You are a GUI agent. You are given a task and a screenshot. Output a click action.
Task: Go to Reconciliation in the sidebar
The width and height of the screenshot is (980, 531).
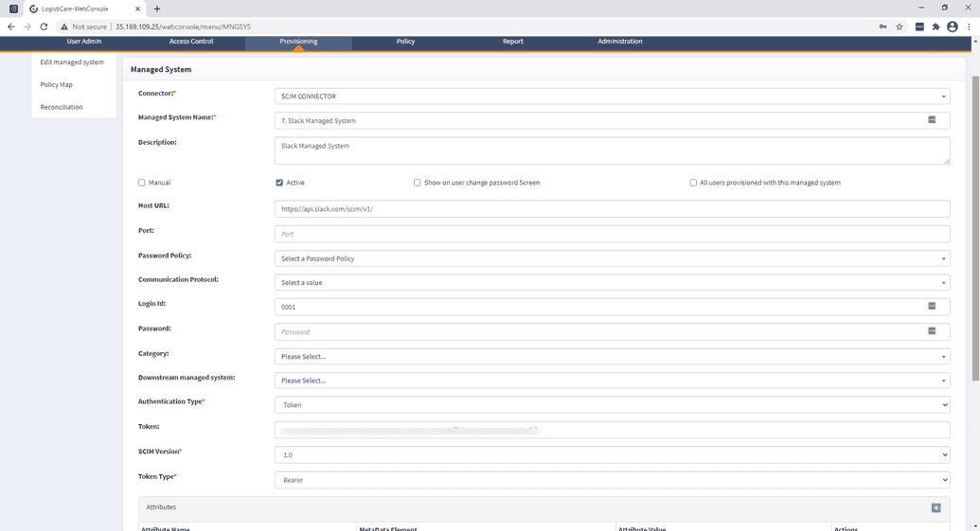[x=62, y=107]
